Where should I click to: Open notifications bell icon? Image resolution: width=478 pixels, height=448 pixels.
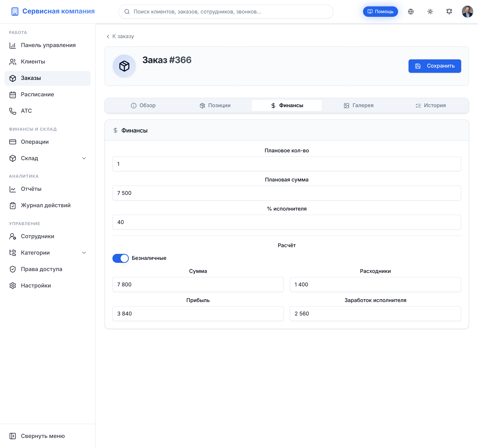pos(449,12)
